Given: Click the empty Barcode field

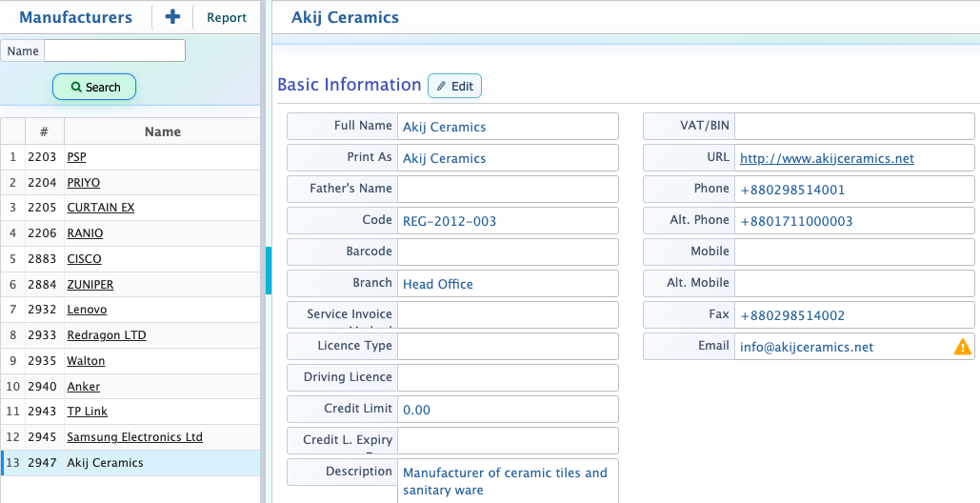Looking at the screenshot, I should point(508,251).
